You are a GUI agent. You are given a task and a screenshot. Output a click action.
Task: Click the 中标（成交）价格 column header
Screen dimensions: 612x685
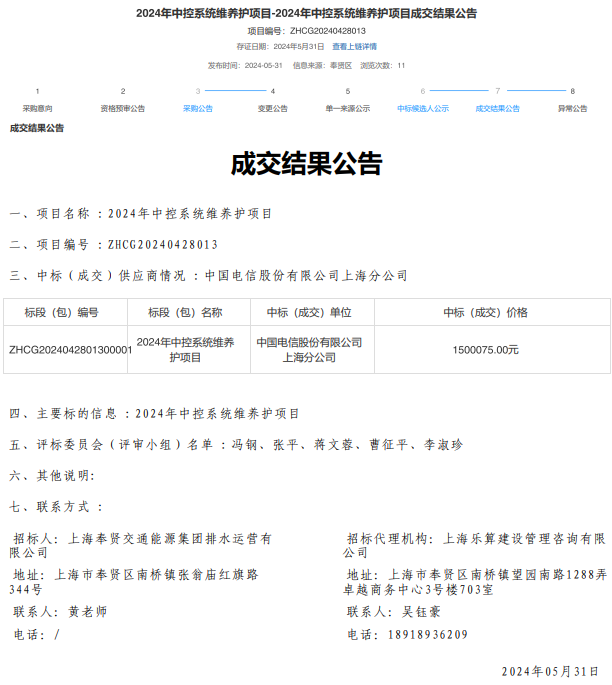point(485,312)
